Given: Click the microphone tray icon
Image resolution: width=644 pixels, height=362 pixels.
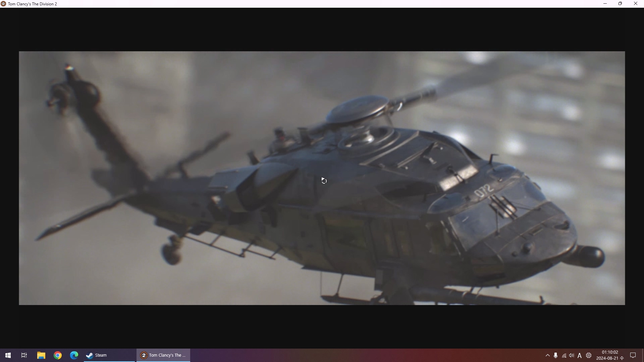Looking at the screenshot, I should 555,355.
